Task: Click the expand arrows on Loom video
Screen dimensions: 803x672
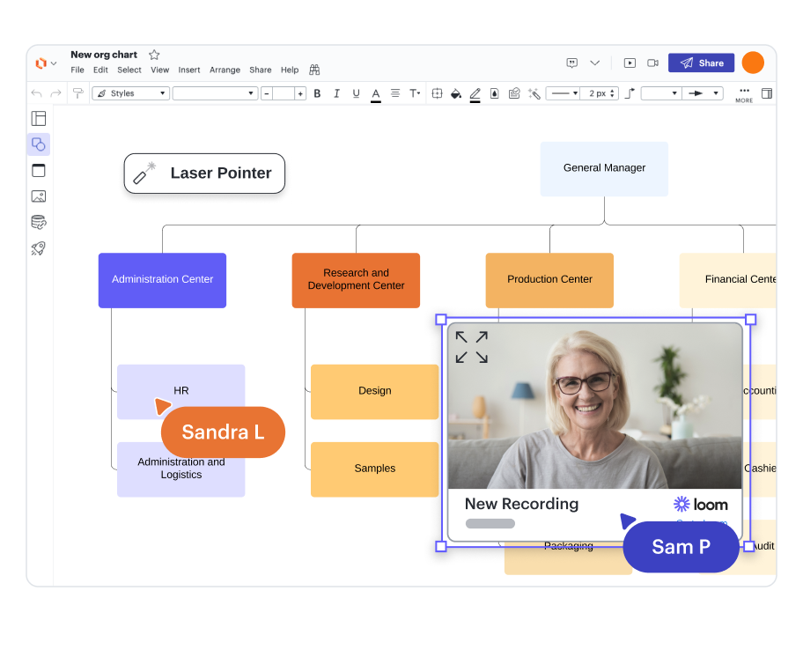Action: click(x=471, y=347)
